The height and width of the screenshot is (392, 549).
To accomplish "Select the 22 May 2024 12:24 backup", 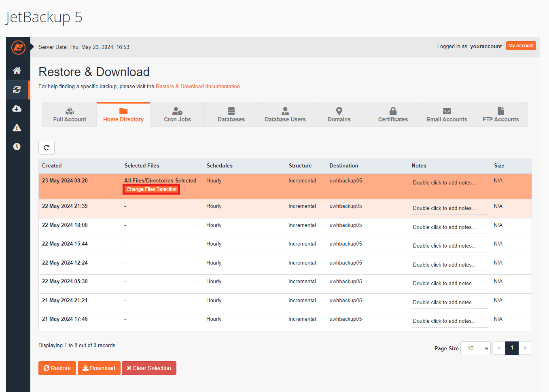I will point(285,265).
